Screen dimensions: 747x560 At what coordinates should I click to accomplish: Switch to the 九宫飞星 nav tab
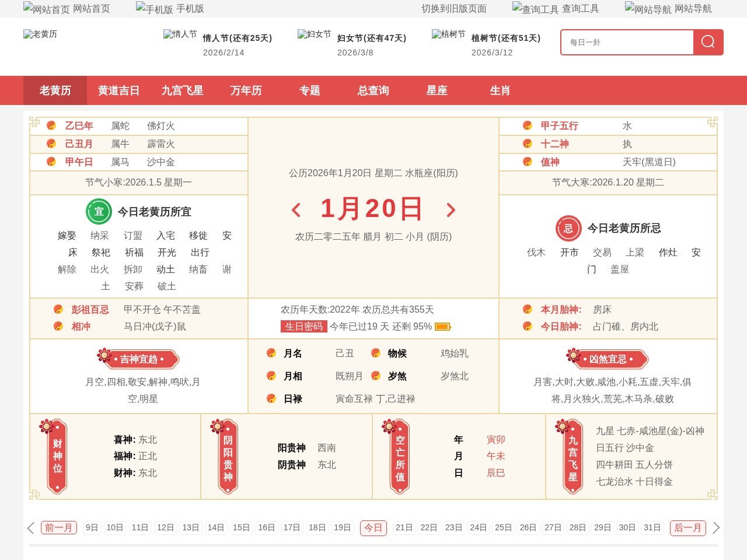(x=182, y=90)
